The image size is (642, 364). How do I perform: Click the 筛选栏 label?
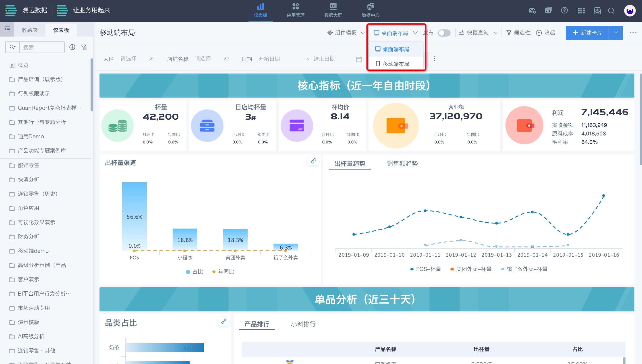click(x=519, y=33)
